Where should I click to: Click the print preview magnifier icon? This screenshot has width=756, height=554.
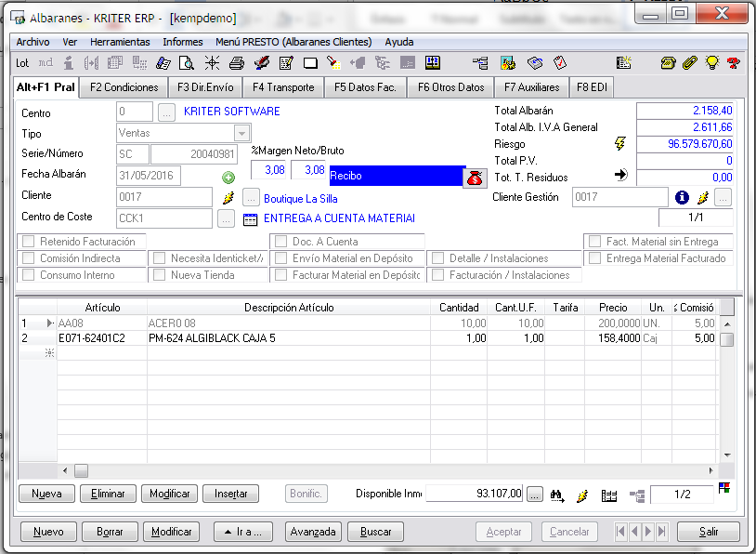coord(186,62)
